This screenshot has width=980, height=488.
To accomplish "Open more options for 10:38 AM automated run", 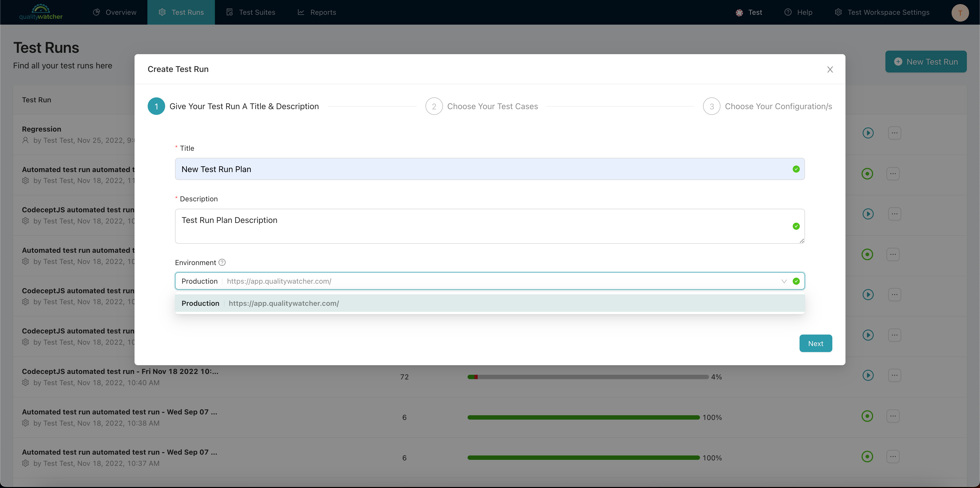I will [893, 416].
